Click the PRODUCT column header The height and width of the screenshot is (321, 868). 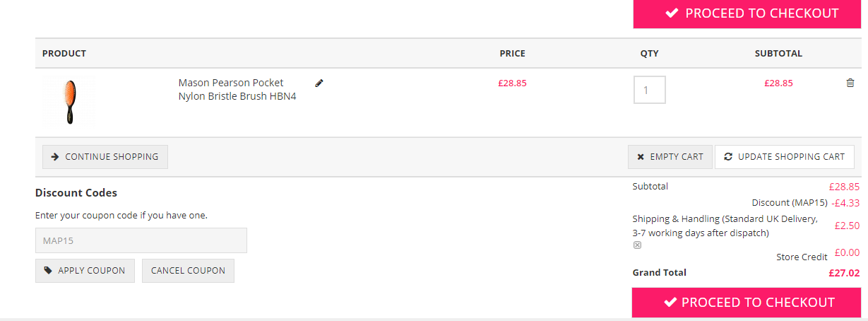pos(64,53)
